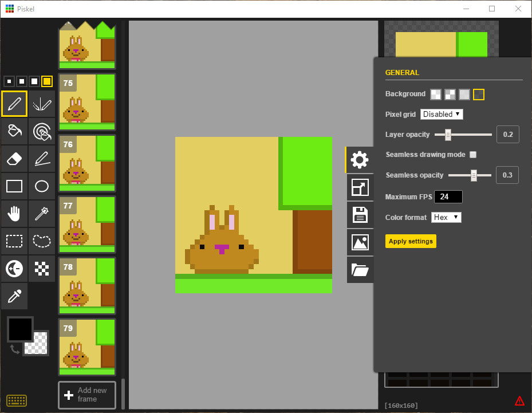Click the Seamless opacity value field
532x413 pixels.
[x=507, y=175]
